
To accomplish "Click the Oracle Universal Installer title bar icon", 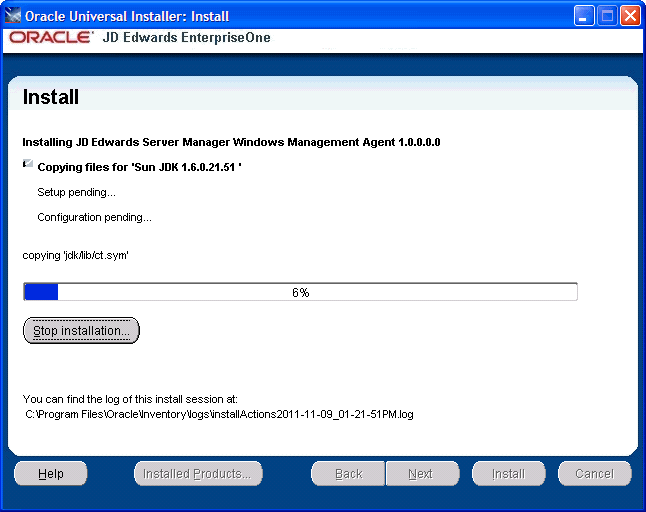I will click(x=13, y=16).
